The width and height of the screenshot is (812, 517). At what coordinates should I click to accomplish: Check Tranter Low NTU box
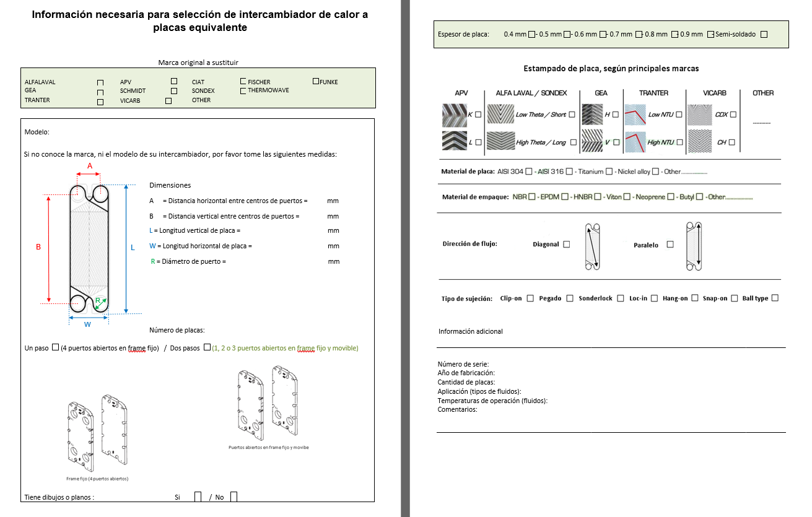click(x=679, y=115)
